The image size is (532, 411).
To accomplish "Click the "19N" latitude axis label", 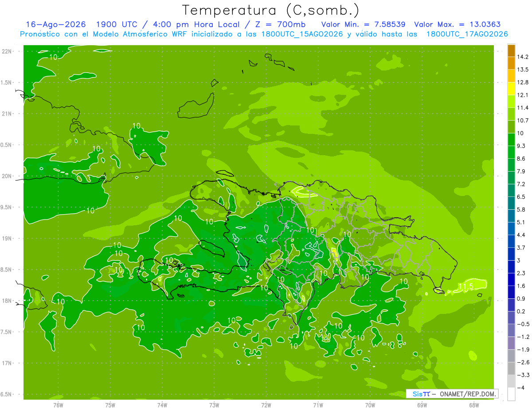I will (x=7, y=239).
